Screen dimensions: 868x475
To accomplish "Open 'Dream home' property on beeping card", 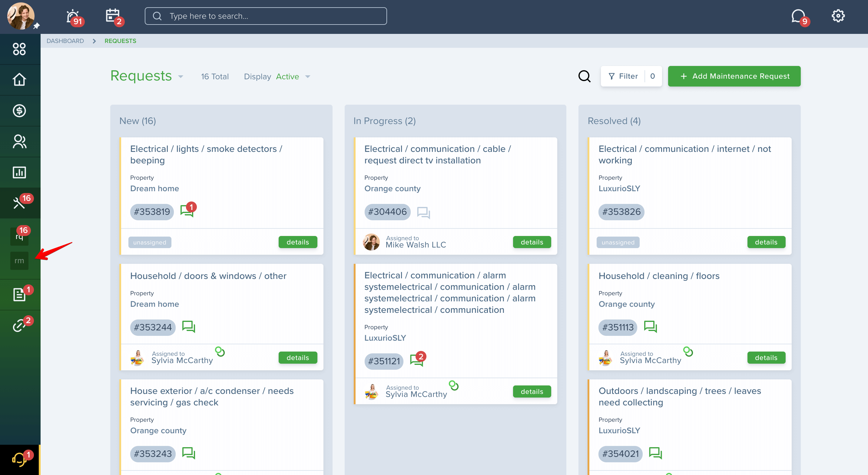I will (154, 188).
